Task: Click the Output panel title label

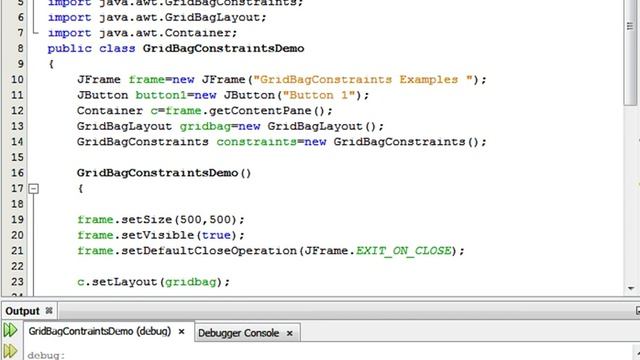Action: 22,311
